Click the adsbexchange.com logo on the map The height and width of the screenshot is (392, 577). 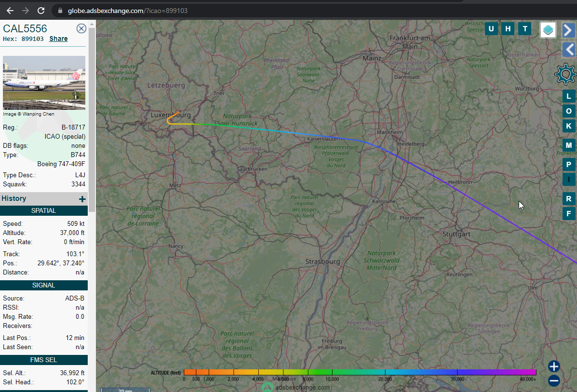pos(296,387)
